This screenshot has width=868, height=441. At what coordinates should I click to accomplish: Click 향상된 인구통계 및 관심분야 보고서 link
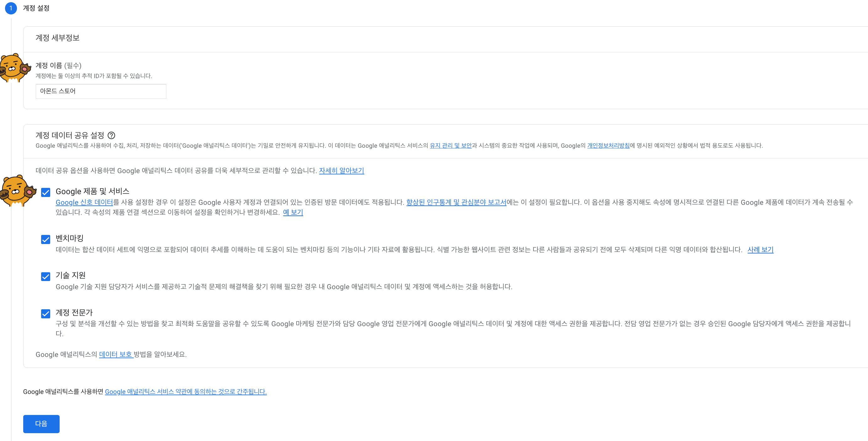(x=456, y=202)
